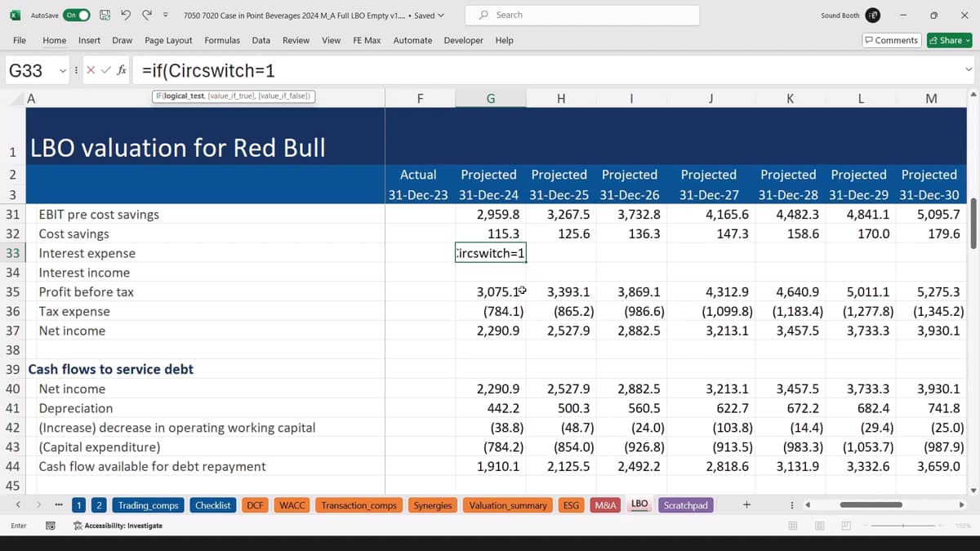This screenshot has width=980, height=551.
Task: Select column J header
Action: [710, 99]
